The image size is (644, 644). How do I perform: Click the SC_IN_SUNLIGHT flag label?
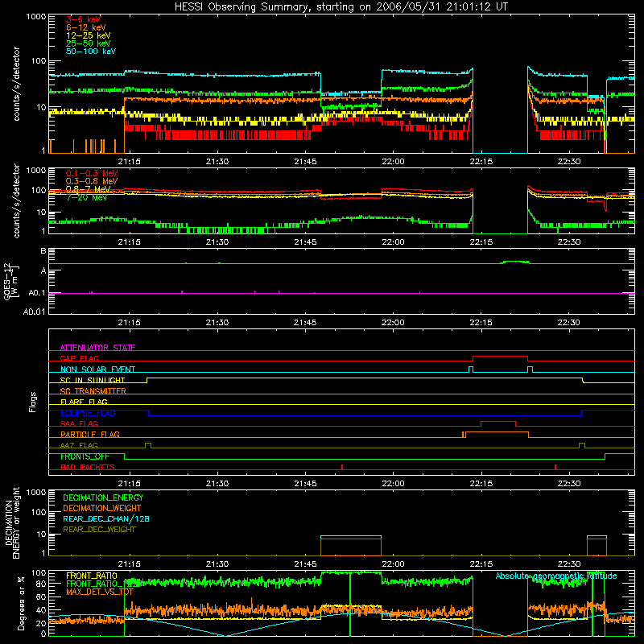(x=93, y=380)
